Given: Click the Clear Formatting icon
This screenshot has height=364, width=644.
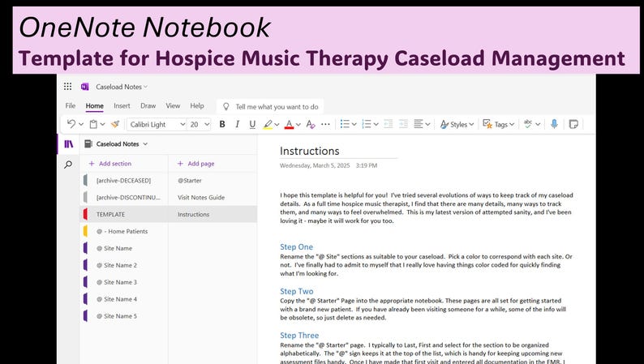Looking at the screenshot, I should (311, 124).
